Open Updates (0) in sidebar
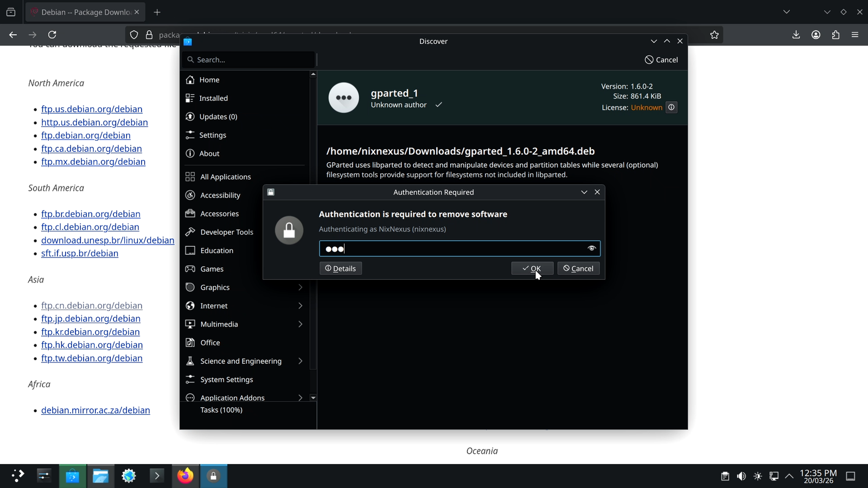 [245, 117]
